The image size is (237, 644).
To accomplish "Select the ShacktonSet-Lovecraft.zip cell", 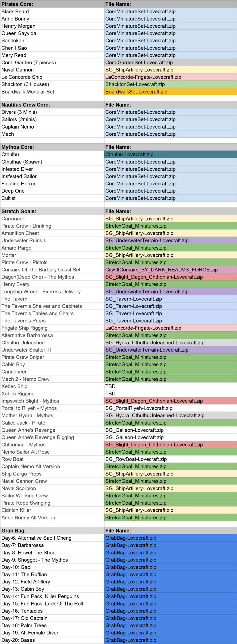I will point(170,85).
